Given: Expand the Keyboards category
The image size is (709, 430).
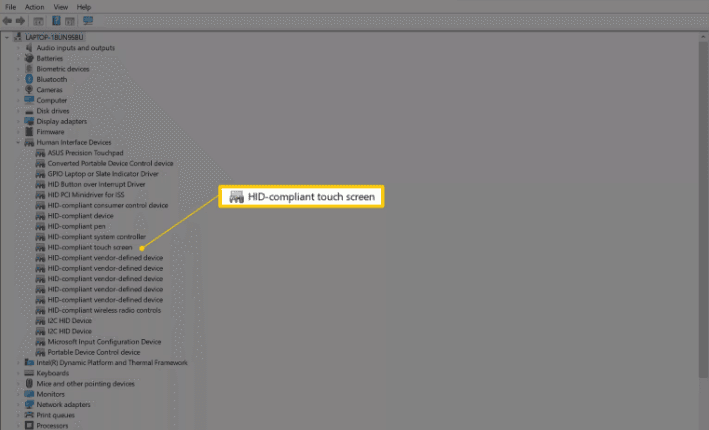Looking at the screenshot, I should 18,373.
